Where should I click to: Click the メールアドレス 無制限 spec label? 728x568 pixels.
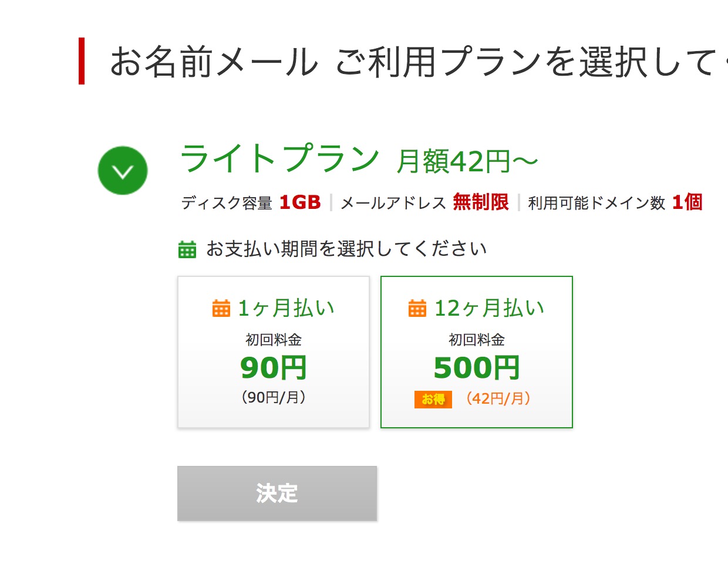click(x=425, y=202)
